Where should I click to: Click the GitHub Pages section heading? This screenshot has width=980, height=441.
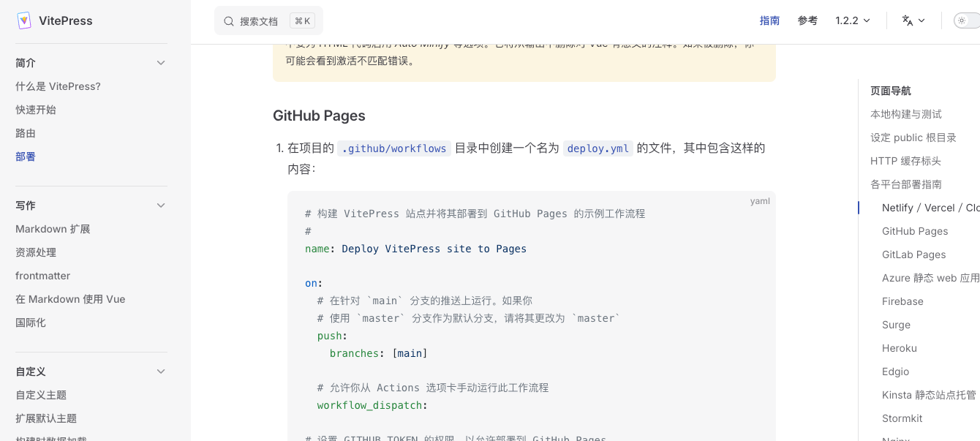tap(319, 116)
